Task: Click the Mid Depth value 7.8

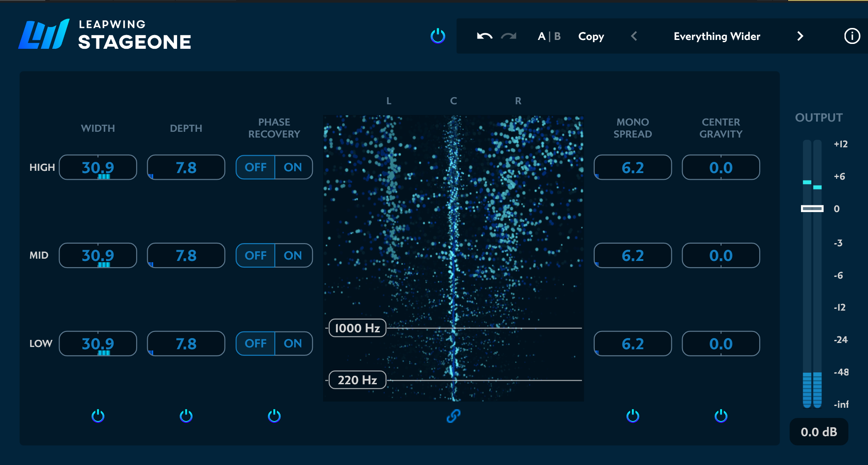Action: click(x=186, y=256)
